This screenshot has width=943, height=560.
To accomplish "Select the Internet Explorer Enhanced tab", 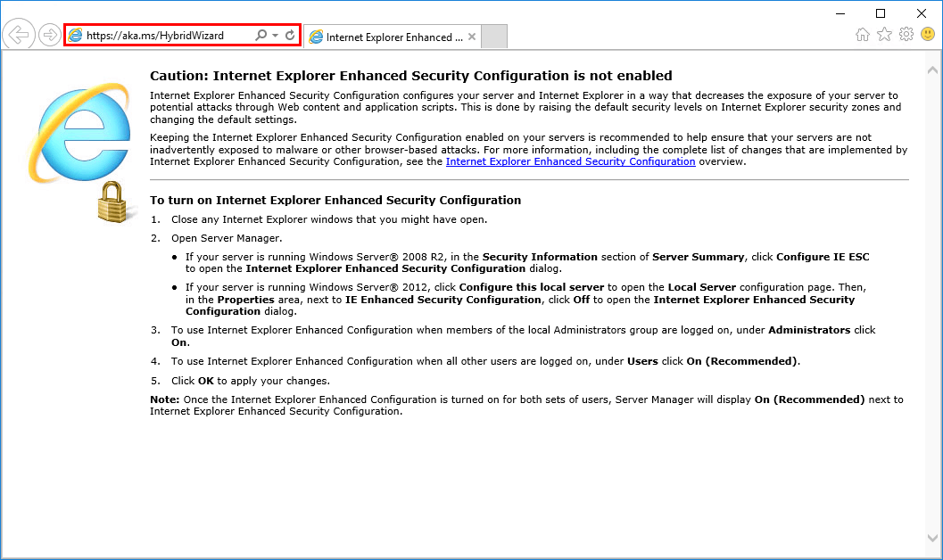I will click(394, 37).
